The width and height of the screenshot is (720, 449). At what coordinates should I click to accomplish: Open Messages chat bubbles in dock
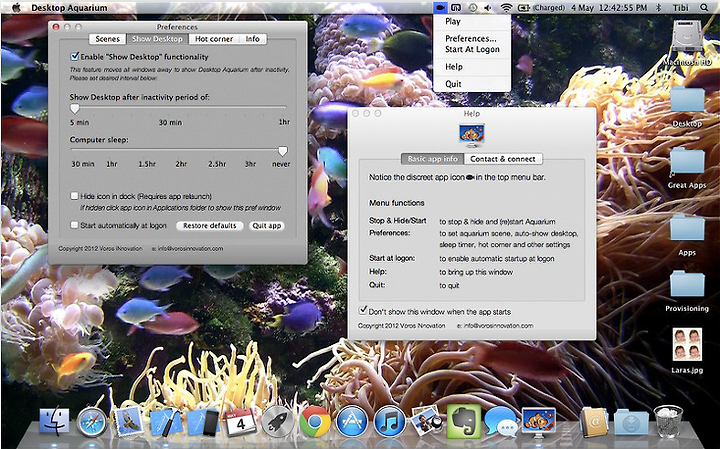[501, 421]
